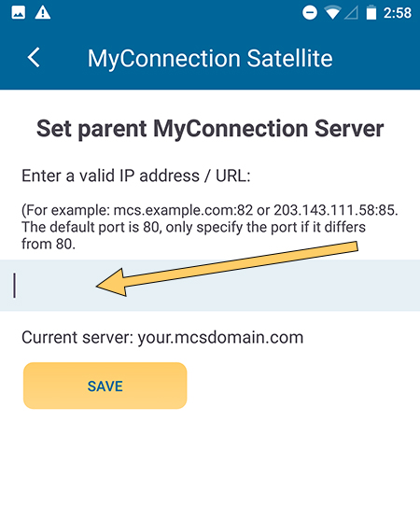The width and height of the screenshot is (420, 506).
Task: Tap the back arrow in header
Action: click(x=34, y=58)
